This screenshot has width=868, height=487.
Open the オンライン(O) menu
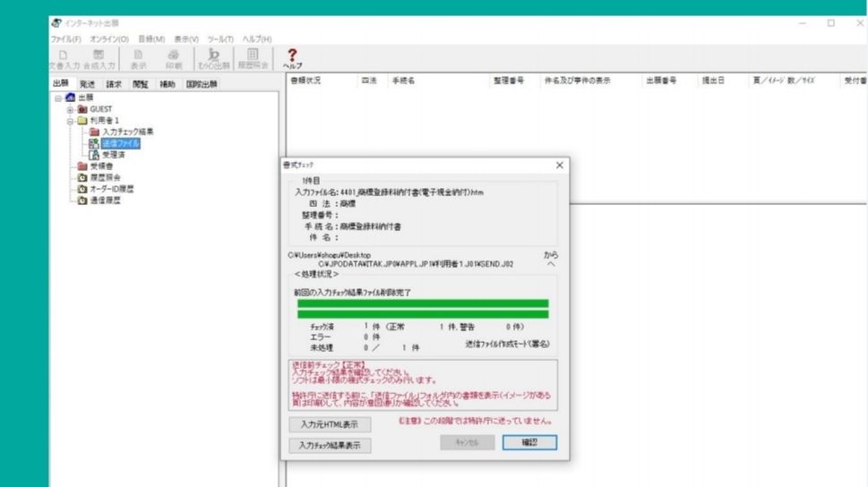[x=109, y=38]
